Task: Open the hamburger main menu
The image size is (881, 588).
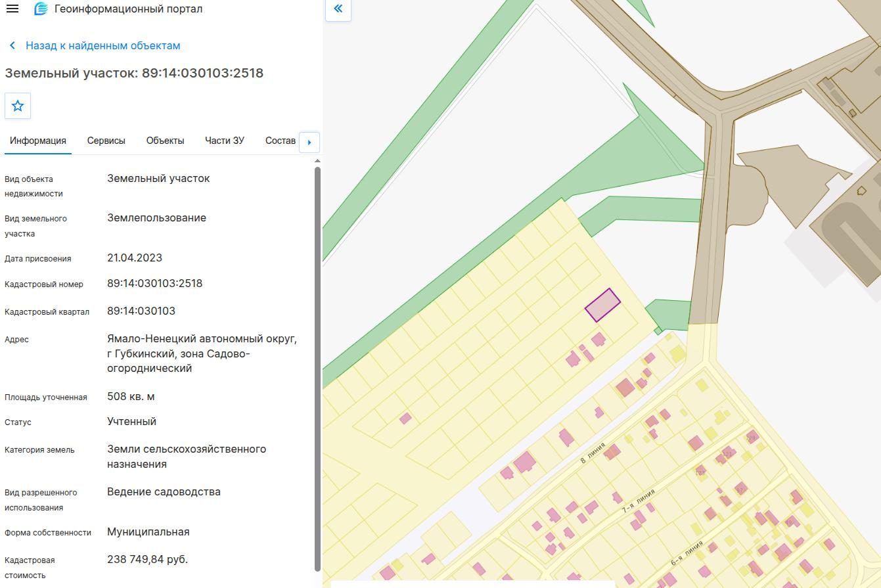Action: (x=12, y=9)
